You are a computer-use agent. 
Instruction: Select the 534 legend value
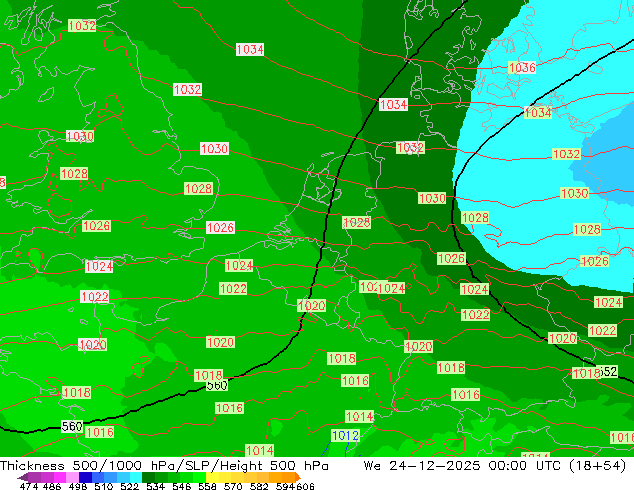(x=155, y=486)
